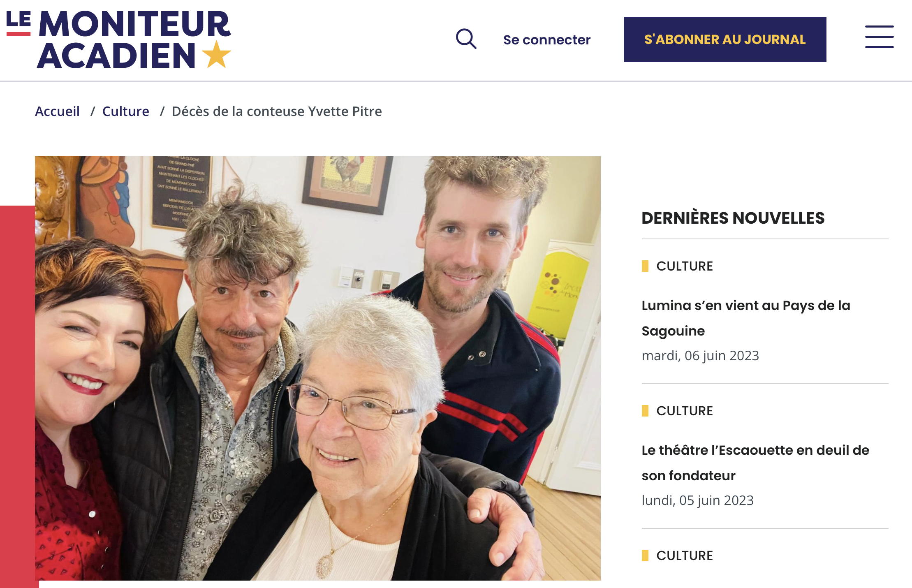
Task: Click third CULTURE category label at bottom
Action: (685, 556)
